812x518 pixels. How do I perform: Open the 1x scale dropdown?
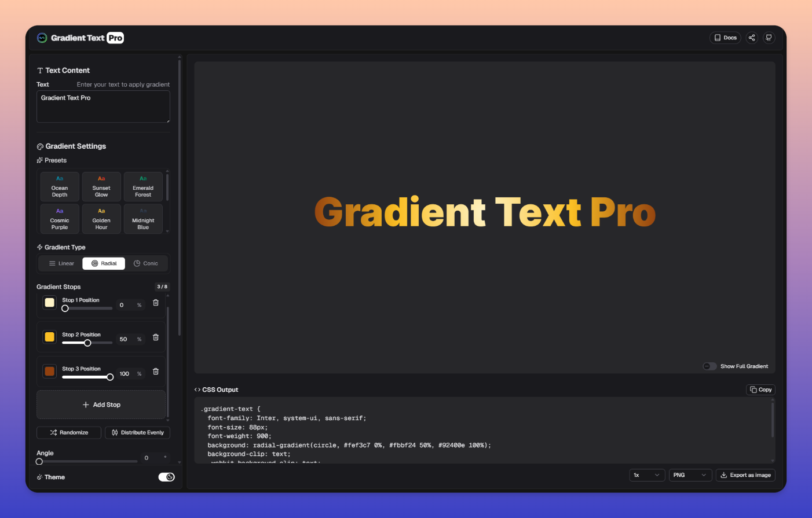[646, 475]
